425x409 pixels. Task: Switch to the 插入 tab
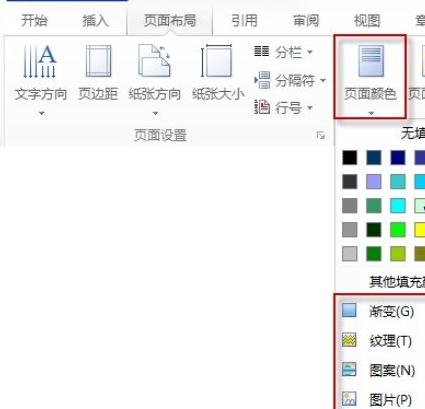coord(95,21)
